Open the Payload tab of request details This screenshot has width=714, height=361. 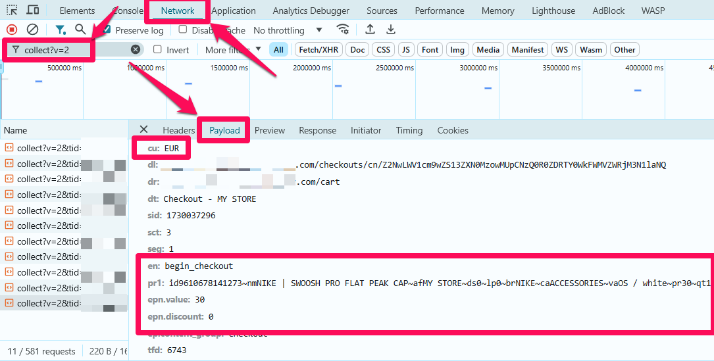point(224,131)
